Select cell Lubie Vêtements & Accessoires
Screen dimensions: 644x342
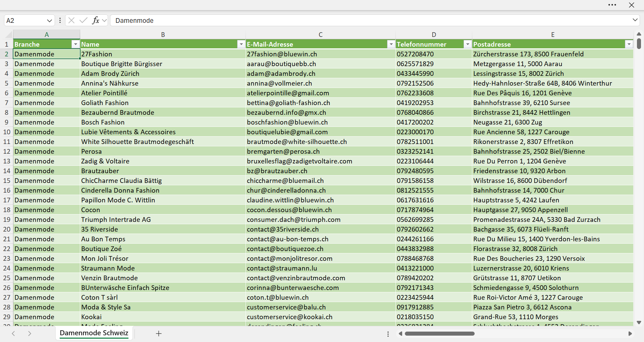coord(163,132)
